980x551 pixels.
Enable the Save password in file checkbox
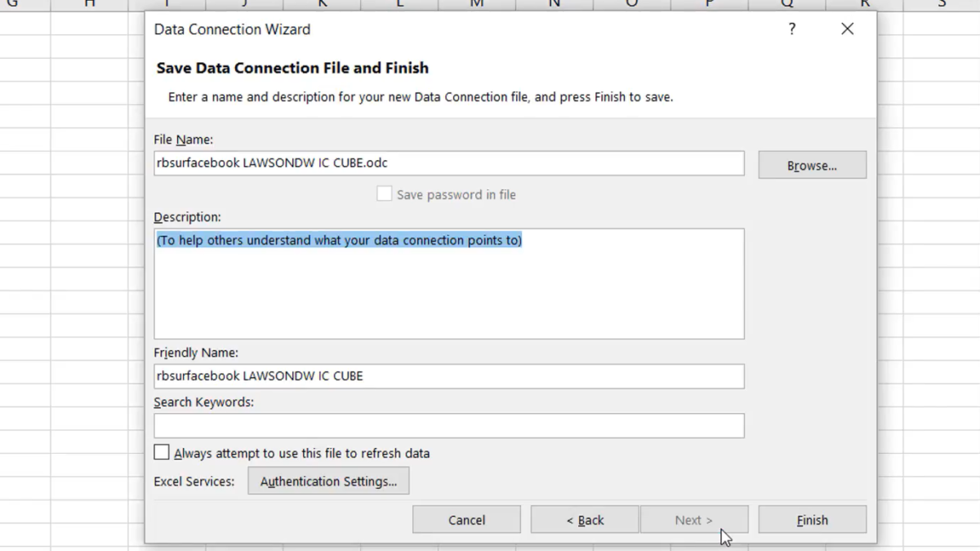tap(384, 193)
